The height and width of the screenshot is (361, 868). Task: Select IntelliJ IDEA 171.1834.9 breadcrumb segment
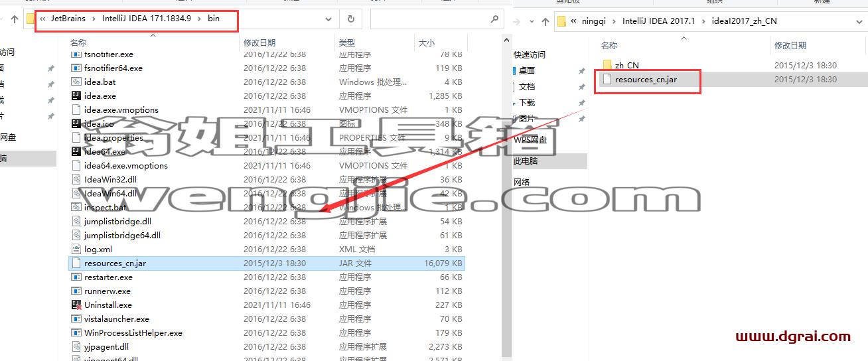point(146,19)
